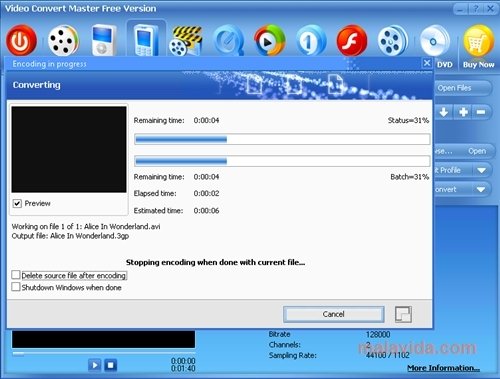Click the Batch=31% text
This screenshot has width=500, height=379.
(x=410, y=177)
